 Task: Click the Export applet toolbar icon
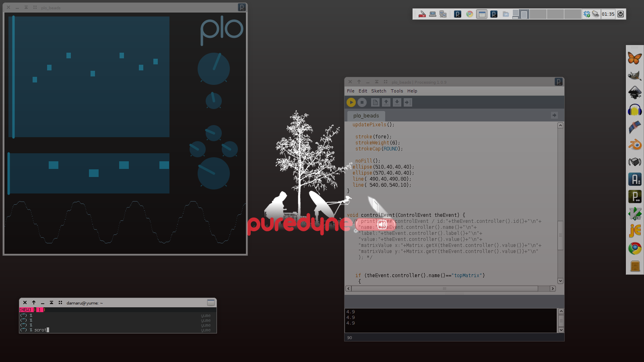[408, 102]
